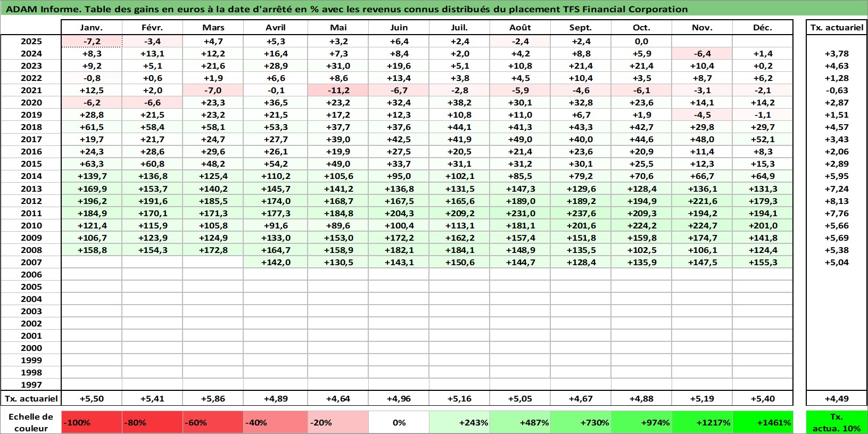Select the Oct. column header
Viewport: 868px width, 434px height.
(x=641, y=27)
